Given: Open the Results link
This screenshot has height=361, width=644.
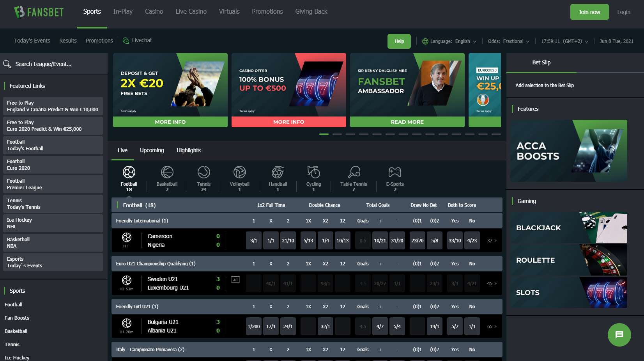Looking at the screenshot, I should (68, 41).
